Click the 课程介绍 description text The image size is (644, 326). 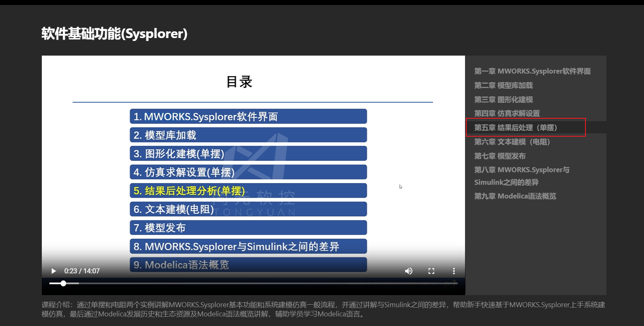[323, 309]
